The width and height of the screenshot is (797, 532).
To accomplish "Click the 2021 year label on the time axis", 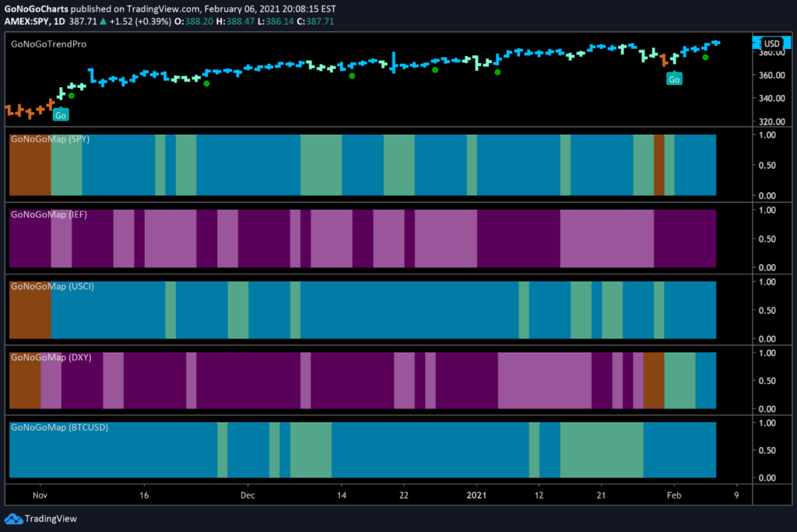I will pyautogui.click(x=476, y=495).
